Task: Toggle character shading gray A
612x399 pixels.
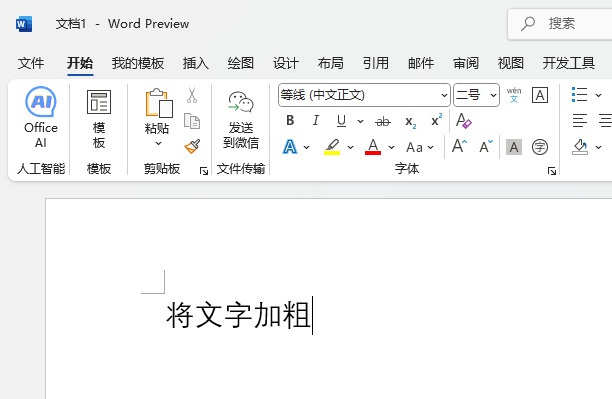Action: click(x=514, y=147)
